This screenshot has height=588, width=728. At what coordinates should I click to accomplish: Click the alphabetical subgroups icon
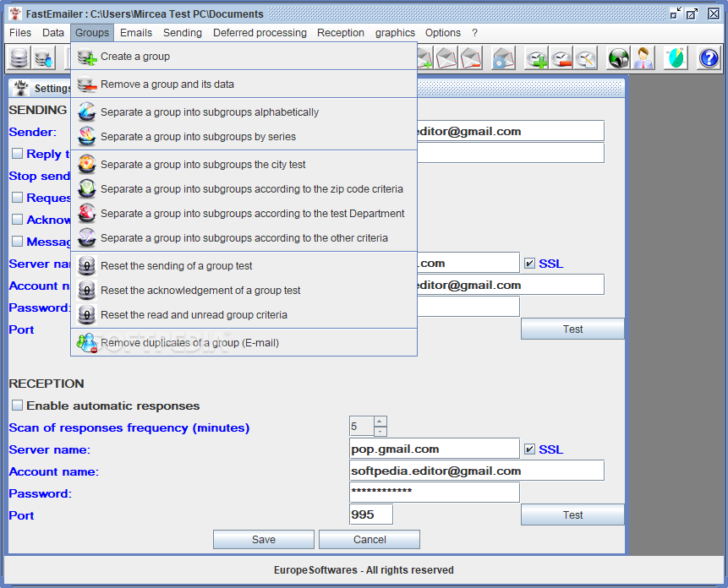(87, 112)
